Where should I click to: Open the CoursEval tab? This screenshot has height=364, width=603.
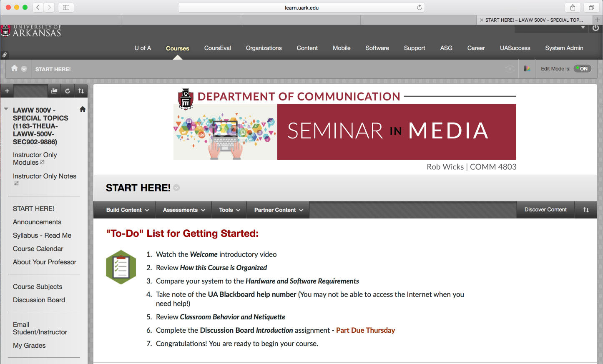pos(218,48)
